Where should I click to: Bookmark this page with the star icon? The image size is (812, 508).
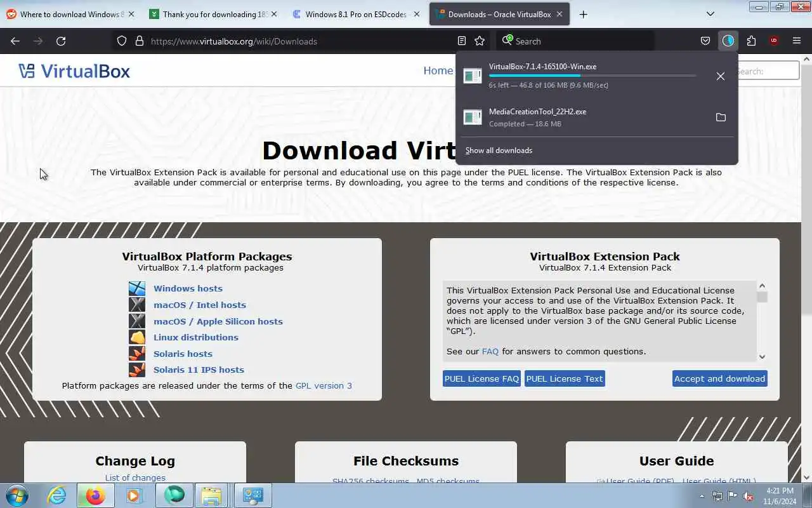coord(480,41)
